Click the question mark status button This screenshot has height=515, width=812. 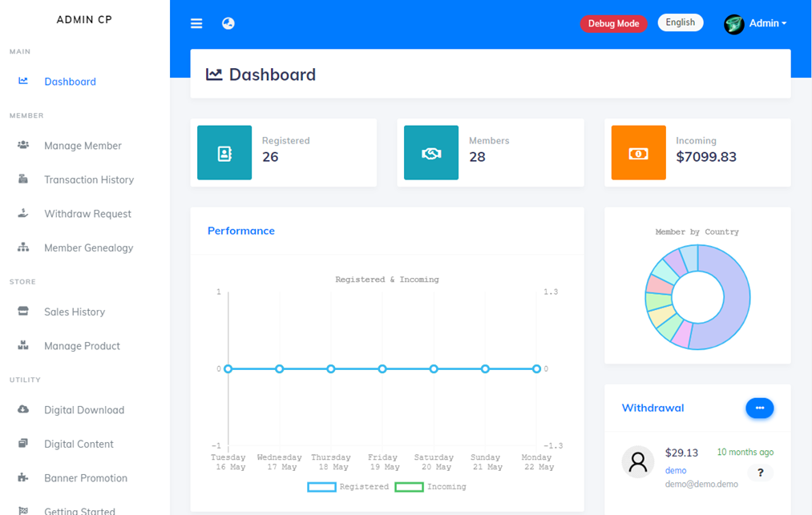[x=760, y=473]
